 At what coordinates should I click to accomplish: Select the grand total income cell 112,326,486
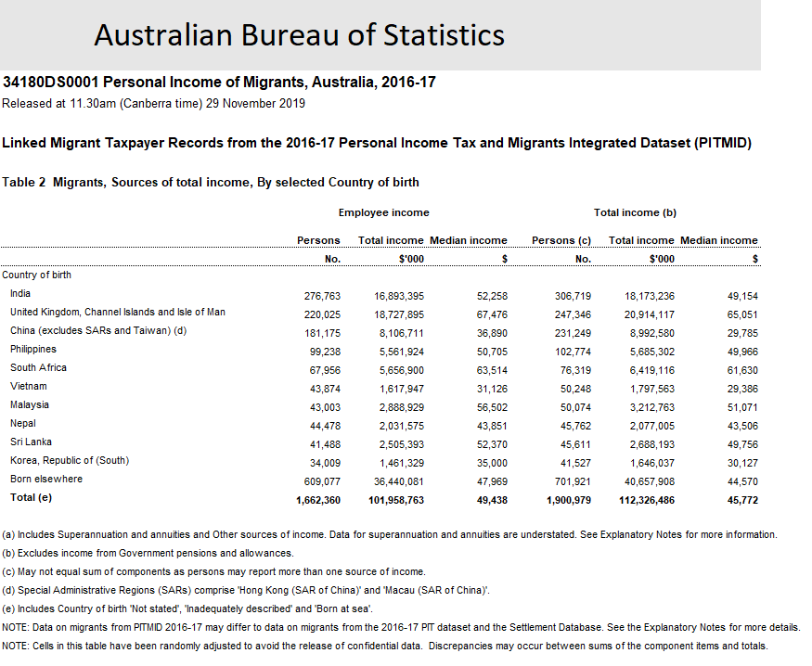[641, 500]
